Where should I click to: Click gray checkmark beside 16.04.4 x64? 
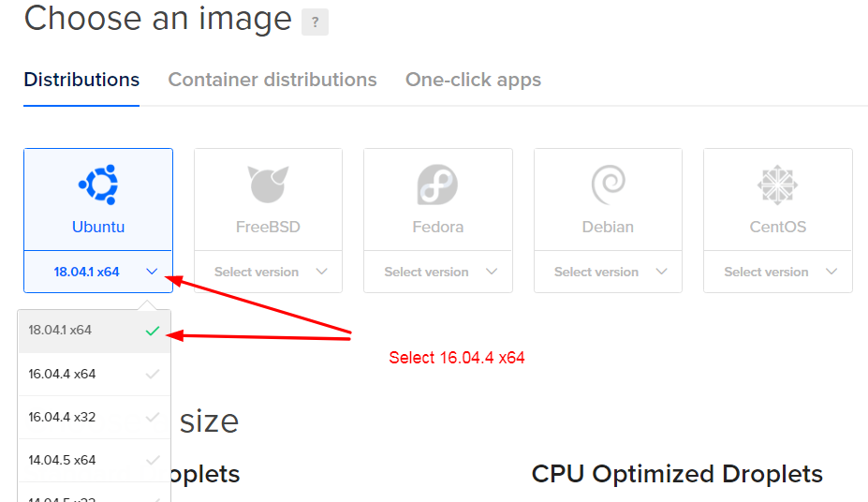click(x=153, y=374)
